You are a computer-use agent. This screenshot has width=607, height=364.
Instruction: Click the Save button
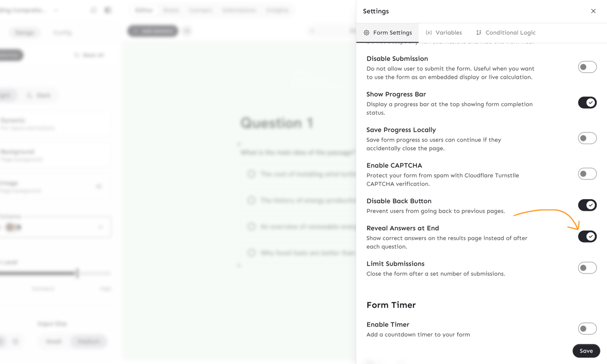pyautogui.click(x=586, y=351)
